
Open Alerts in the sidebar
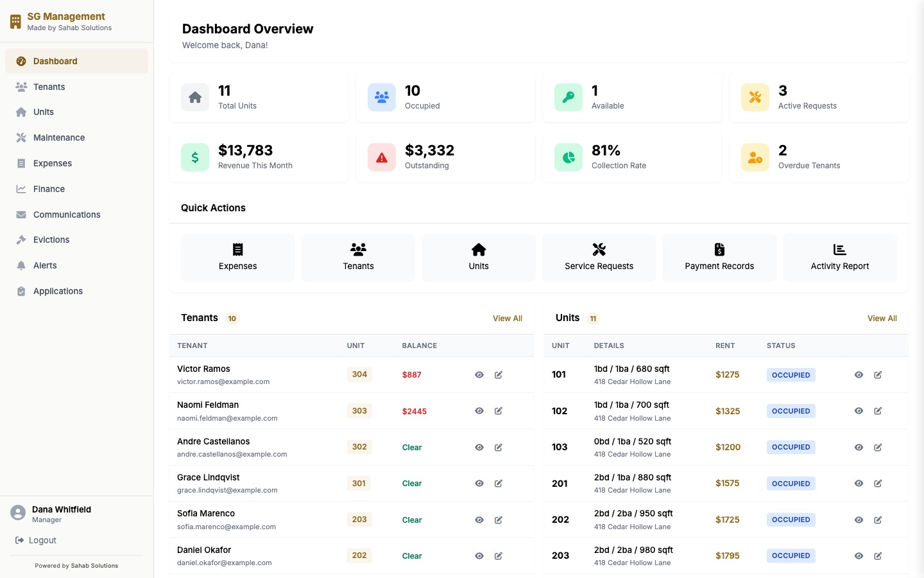[x=76, y=265]
